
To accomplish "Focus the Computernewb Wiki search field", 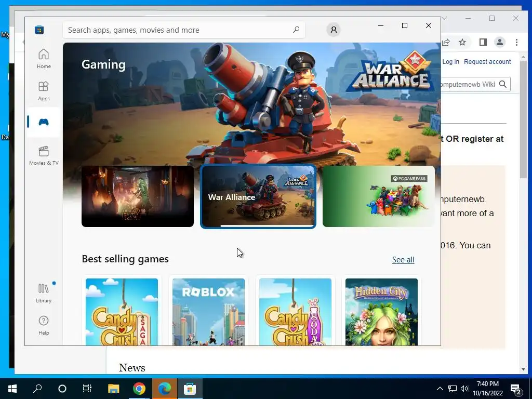I will 468,84.
